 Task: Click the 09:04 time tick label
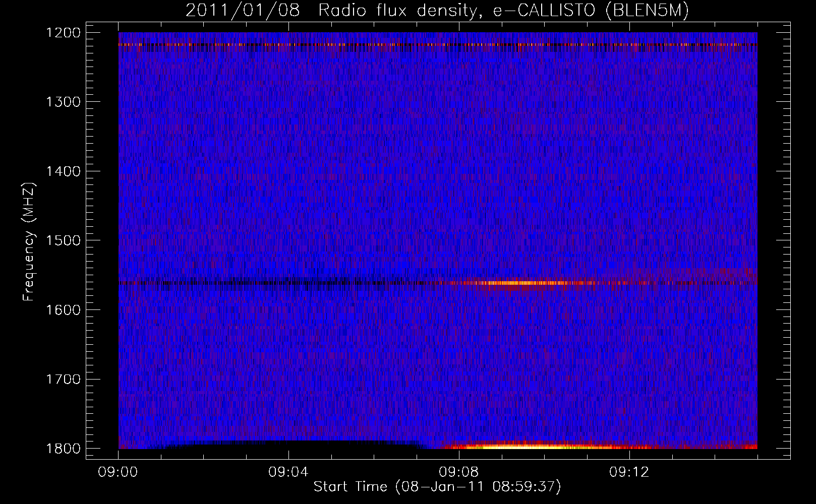[288, 472]
